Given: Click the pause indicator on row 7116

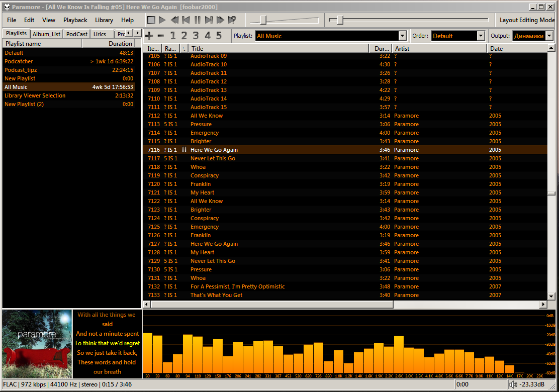Looking at the screenshot, I should 184,150.
